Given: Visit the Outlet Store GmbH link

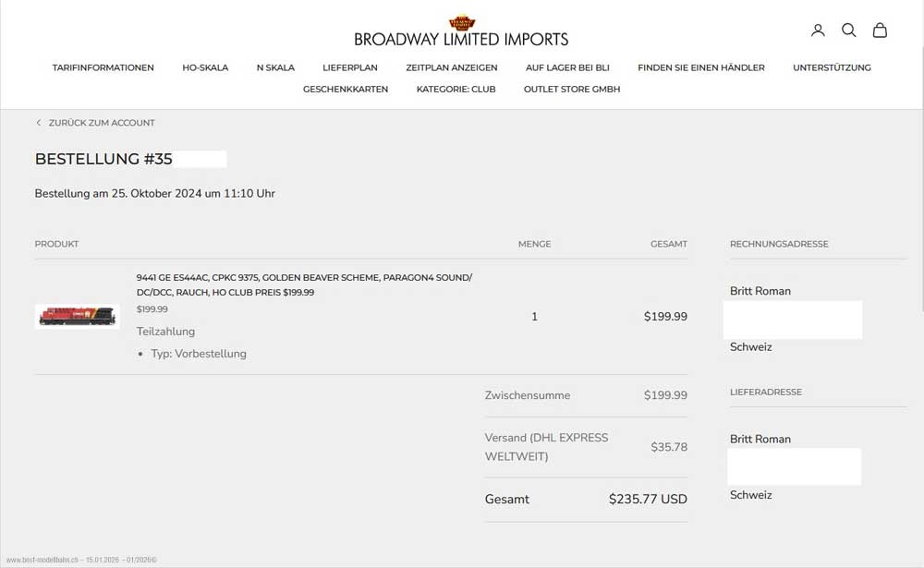Looking at the screenshot, I should pos(572,90).
